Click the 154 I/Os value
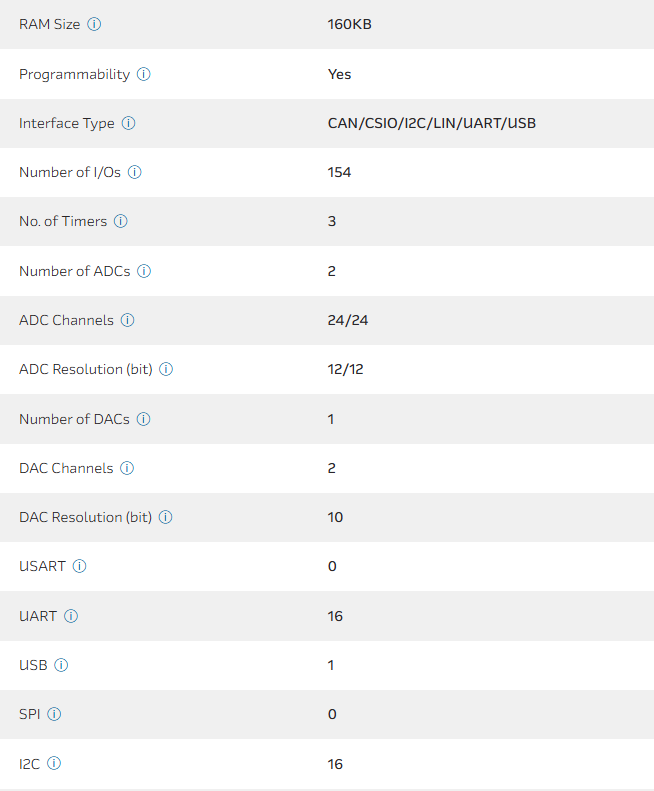 [339, 172]
